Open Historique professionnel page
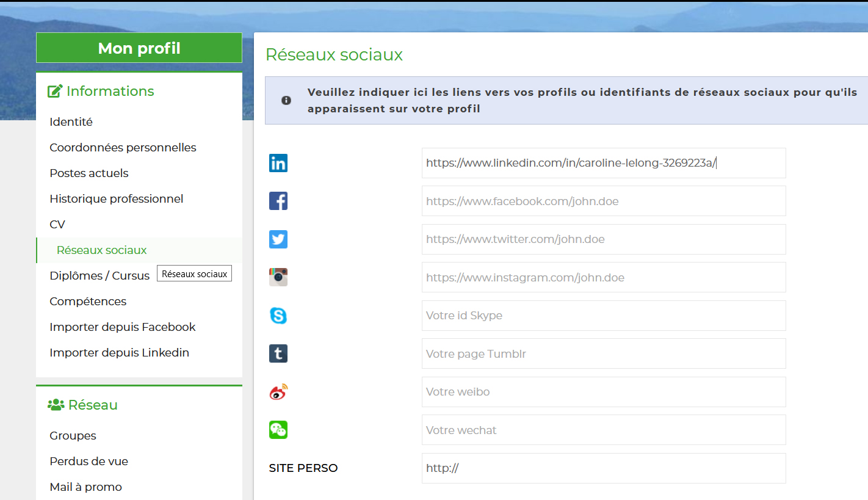This screenshot has width=868, height=500. 116,199
